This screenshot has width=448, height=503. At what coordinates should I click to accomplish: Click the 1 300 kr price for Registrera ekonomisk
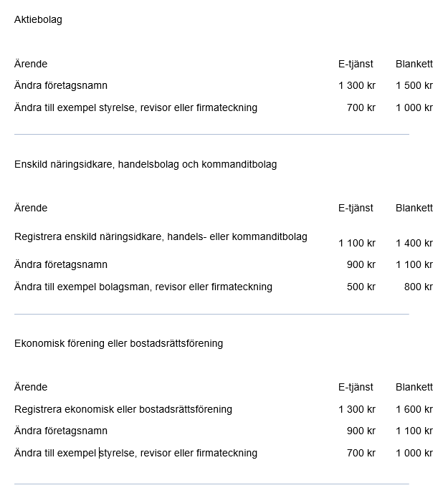(356, 409)
